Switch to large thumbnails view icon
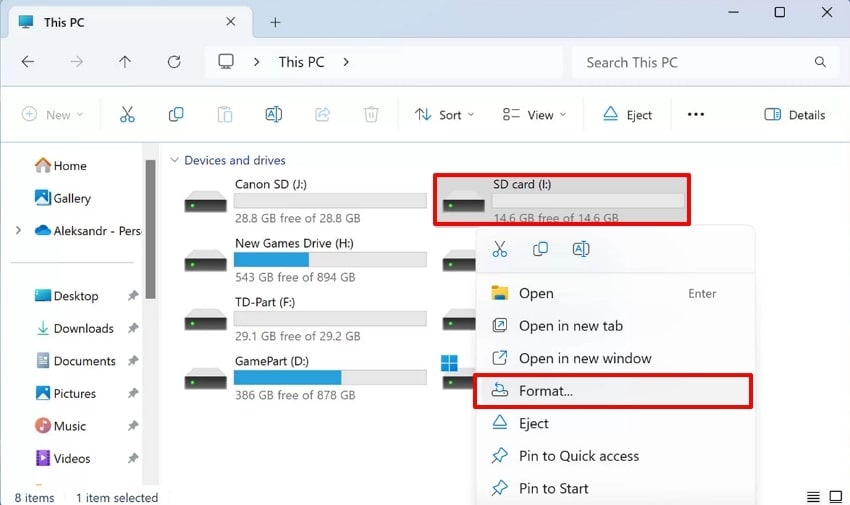This screenshot has height=505, width=850. click(835, 496)
